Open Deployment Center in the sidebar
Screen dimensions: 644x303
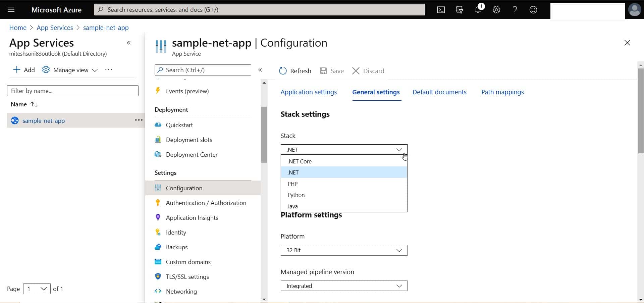coord(192,155)
